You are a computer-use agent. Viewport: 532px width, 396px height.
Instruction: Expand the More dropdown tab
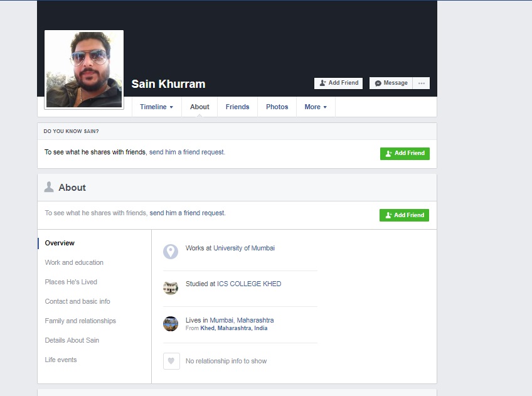(316, 107)
